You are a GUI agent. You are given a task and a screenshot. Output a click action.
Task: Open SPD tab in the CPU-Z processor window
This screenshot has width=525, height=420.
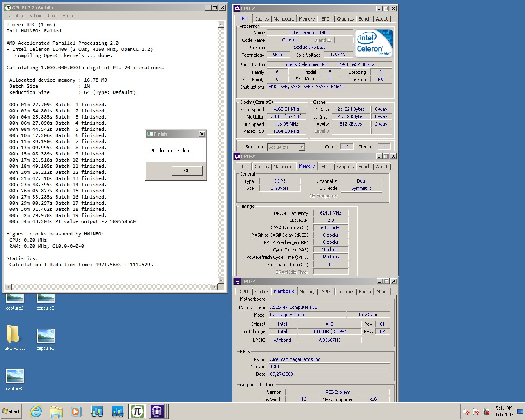[326, 19]
